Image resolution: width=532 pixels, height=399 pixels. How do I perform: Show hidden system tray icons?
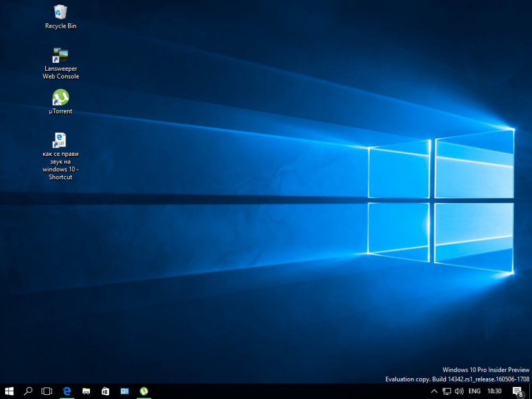434,391
